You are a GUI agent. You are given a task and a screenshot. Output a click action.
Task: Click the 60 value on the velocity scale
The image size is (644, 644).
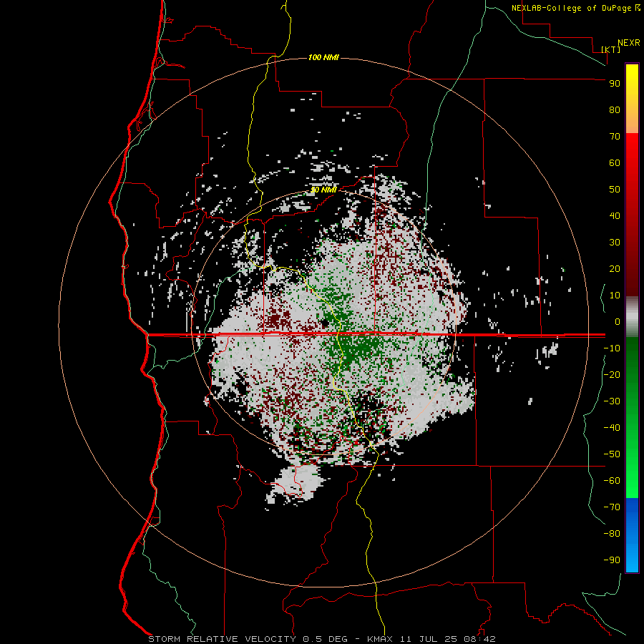[615, 163]
